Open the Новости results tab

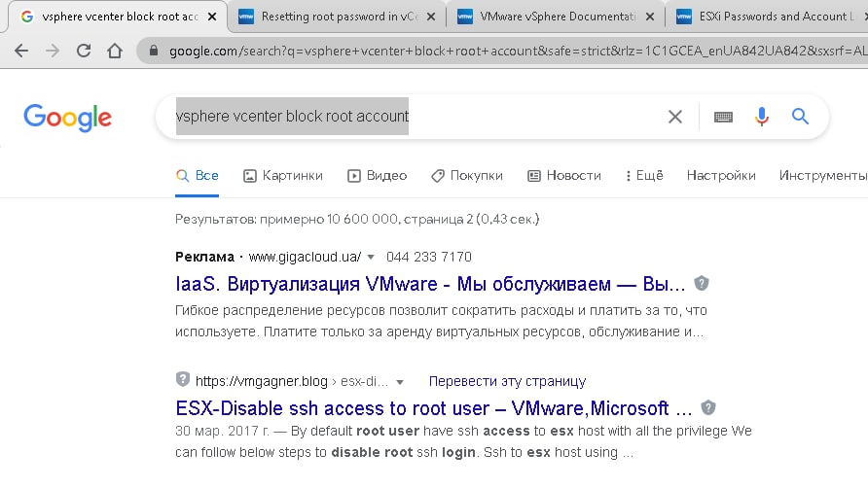point(564,176)
